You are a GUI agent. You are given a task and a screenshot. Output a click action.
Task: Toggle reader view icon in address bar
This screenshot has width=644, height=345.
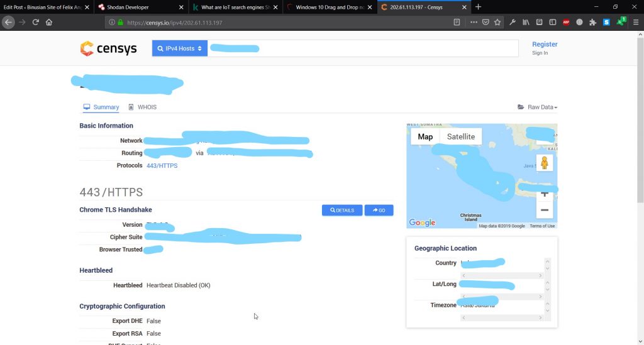[457, 22]
